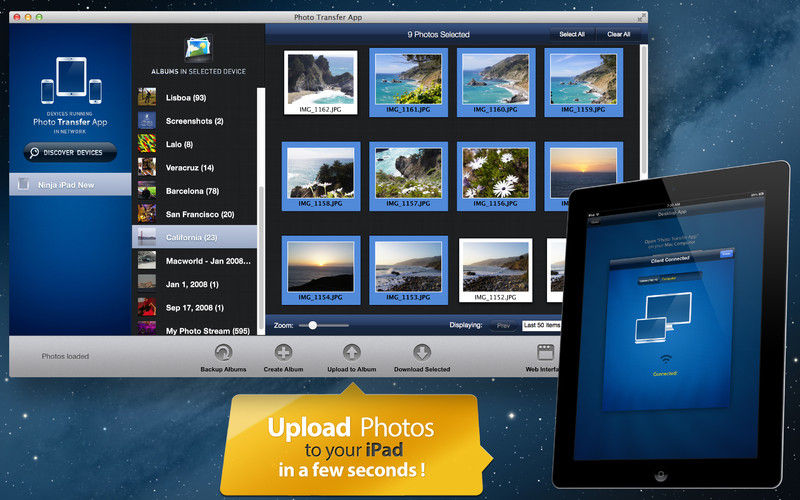The image size is (800, 500).
Task: Open the Web Interface icon
Action: 545,352
